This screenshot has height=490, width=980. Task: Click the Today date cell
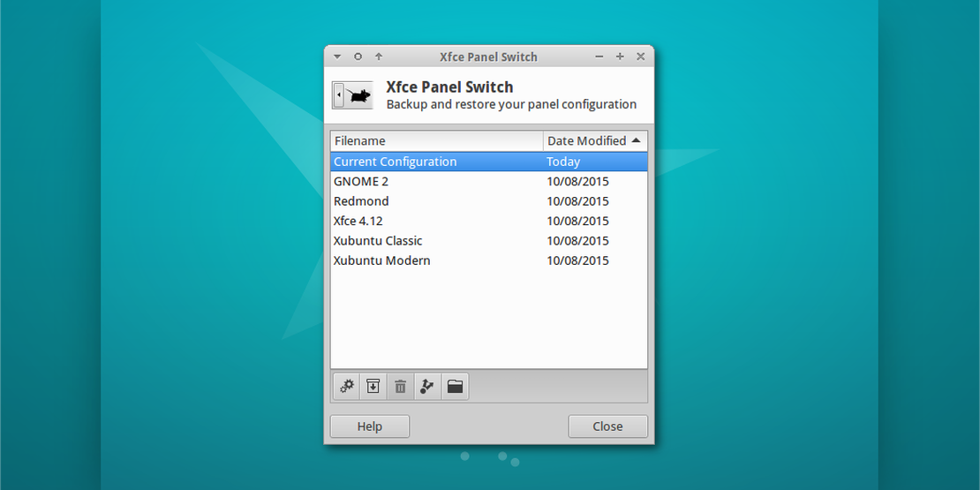tap(563, 162)
